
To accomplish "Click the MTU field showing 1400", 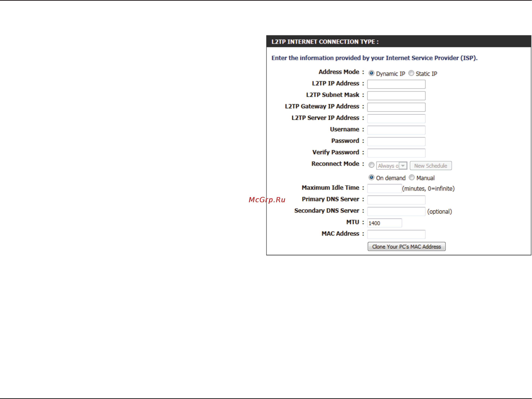I will click(x=384, y=223).
